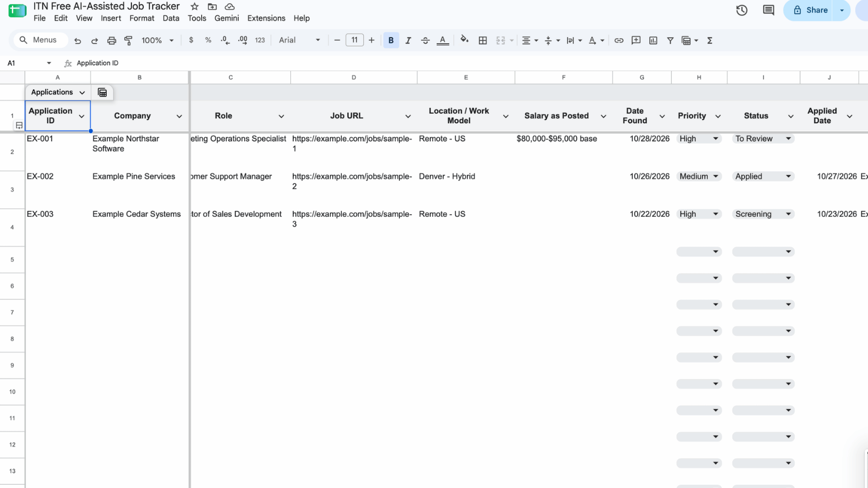Screen dimensions: 868x488
Task: Click the Print icon
Action: pyautogui.click(x=112, y=41)
